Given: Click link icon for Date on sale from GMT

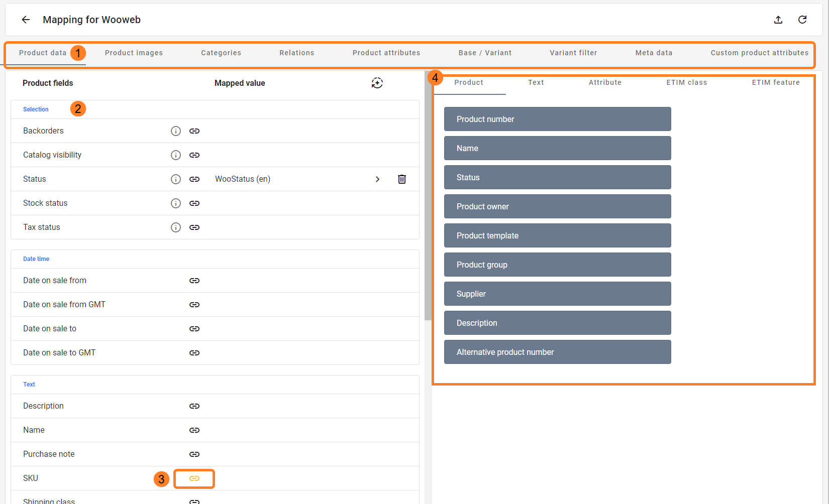Looking at the screenshot, I should click(x=194, y=305).
